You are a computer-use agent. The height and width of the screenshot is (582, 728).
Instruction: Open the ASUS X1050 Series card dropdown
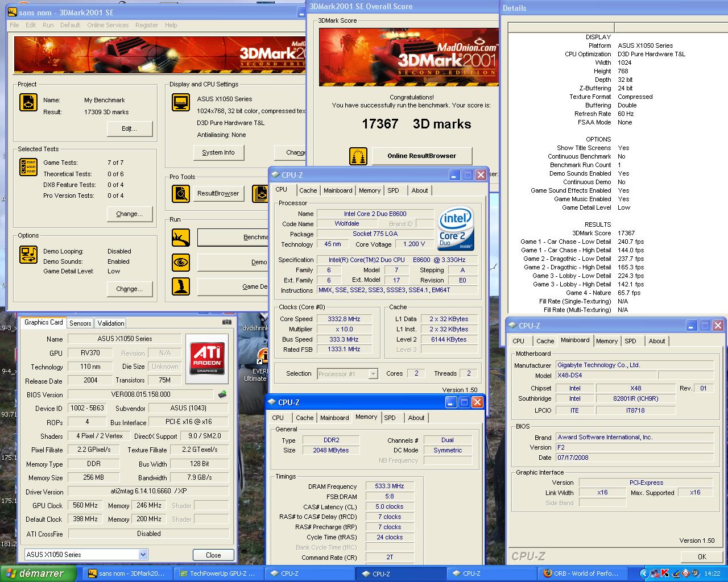[143, 554]
